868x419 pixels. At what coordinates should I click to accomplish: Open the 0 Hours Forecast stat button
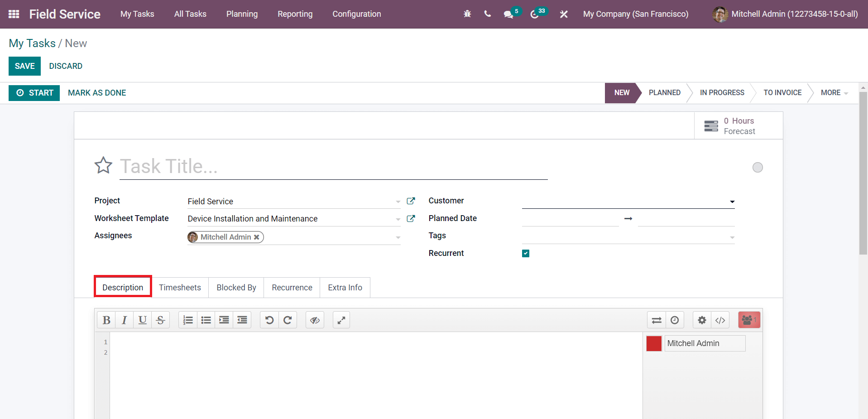coord(738,126)
